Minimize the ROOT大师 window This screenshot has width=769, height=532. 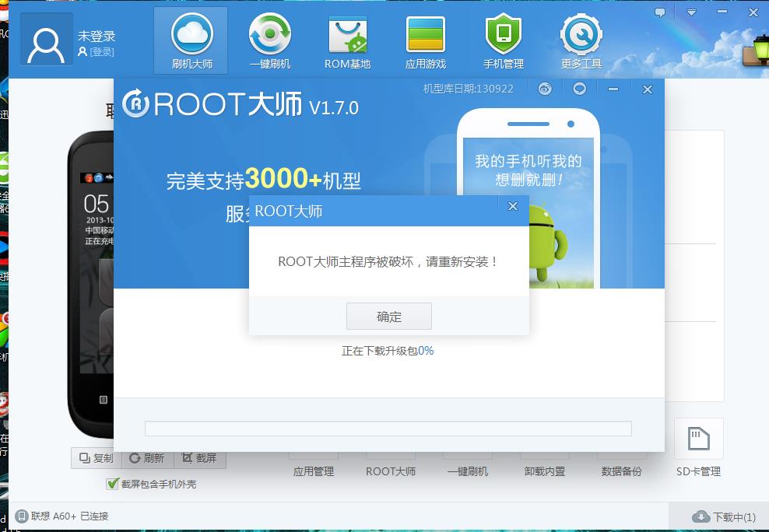click(613, 89)
